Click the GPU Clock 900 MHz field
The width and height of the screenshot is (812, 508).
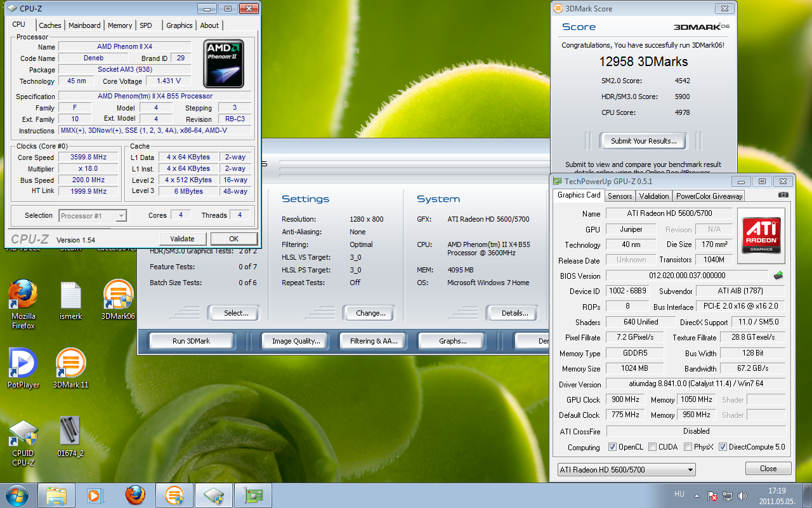625,399
